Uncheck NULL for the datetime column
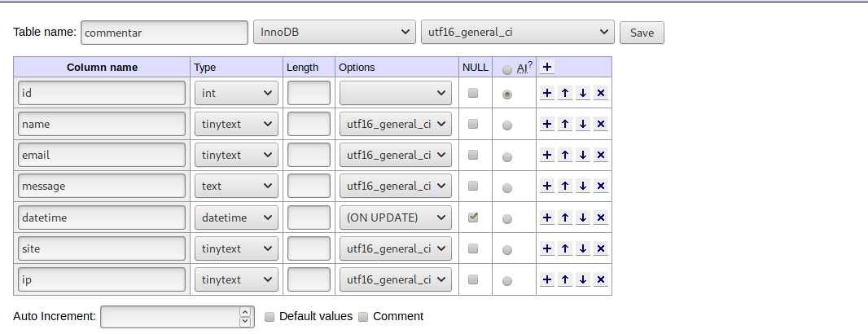 (473, 218)
